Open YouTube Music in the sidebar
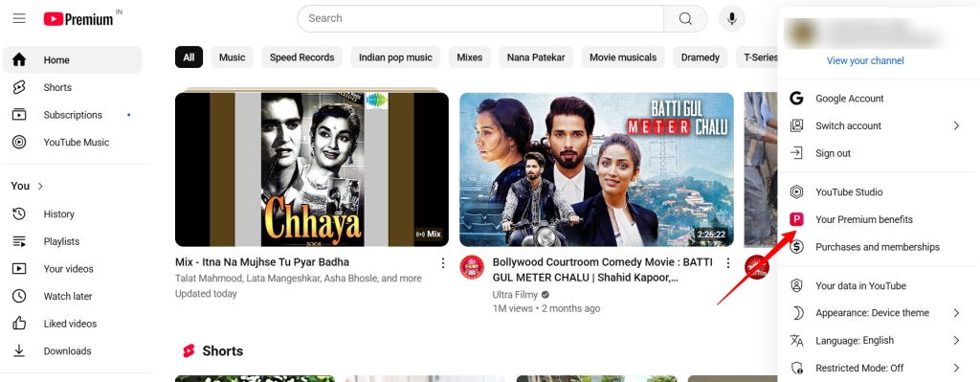Image resolution: width=980 pixels, height=382 pixels. [x=73, y=143]
